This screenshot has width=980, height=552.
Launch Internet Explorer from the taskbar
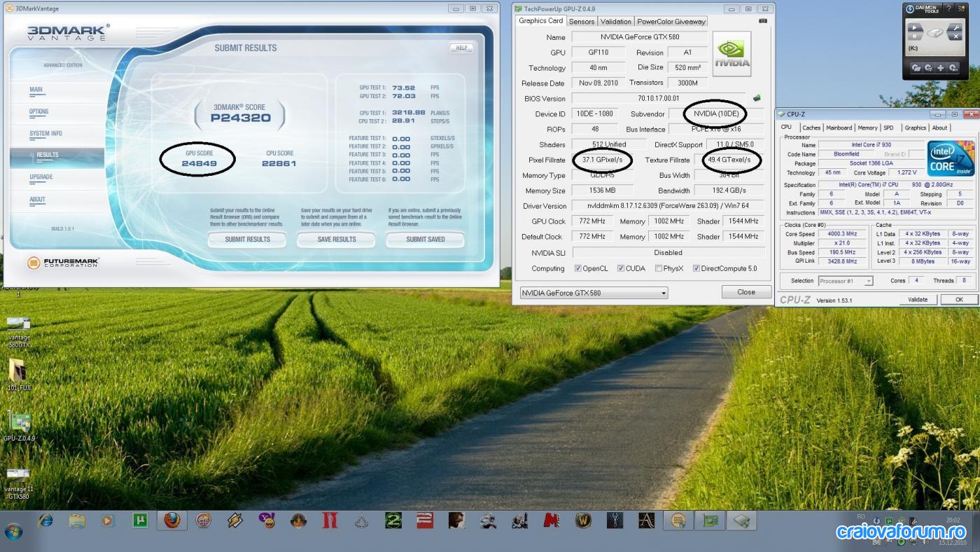[x=46, y=520]
